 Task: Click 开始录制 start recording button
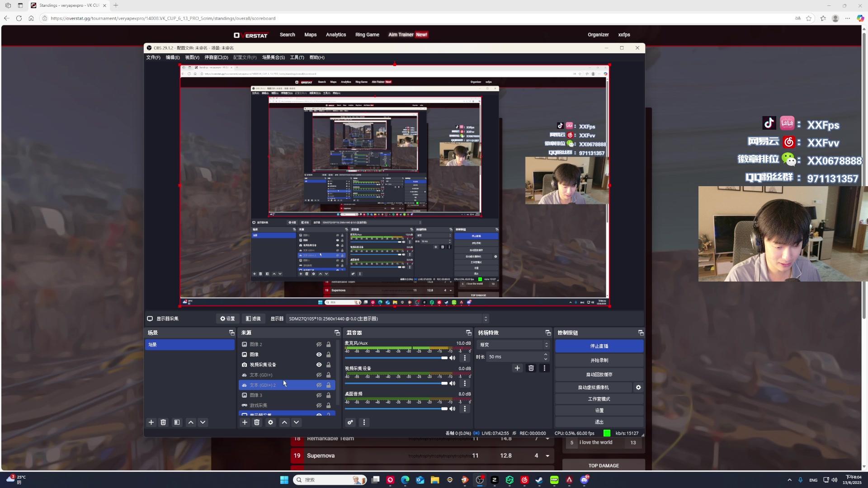click(599, 360)
